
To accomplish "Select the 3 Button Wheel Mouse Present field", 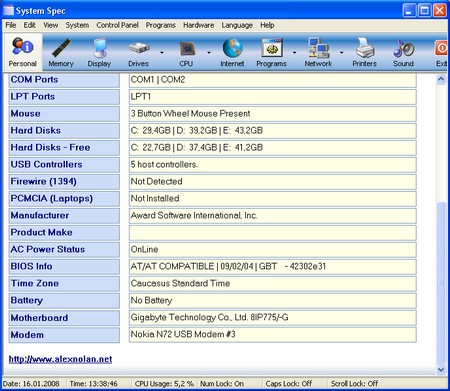I will coord(273,114).
